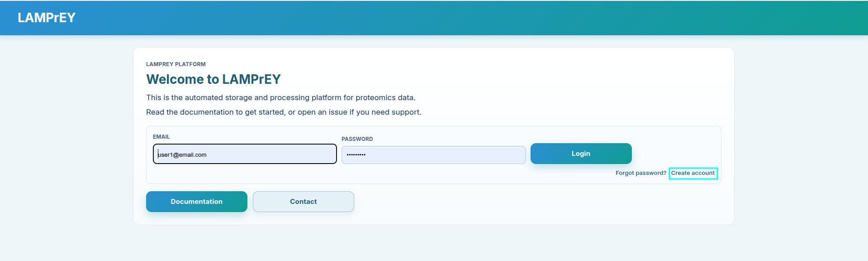Click the LAMPrEY logo in header
868x261 pixels.
[46, 18]
